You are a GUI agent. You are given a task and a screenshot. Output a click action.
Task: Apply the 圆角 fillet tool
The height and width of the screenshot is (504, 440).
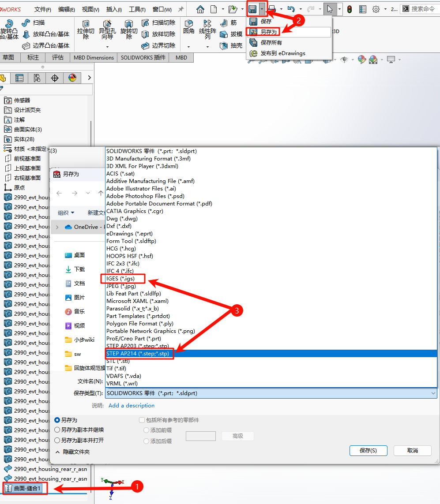[x=189, y=27]
